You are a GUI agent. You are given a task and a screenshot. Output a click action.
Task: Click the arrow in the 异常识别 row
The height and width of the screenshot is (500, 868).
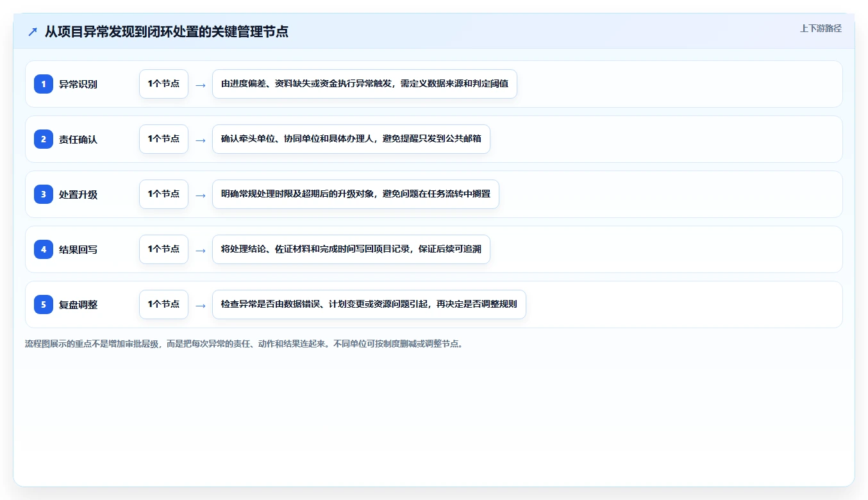coord(201,85)
